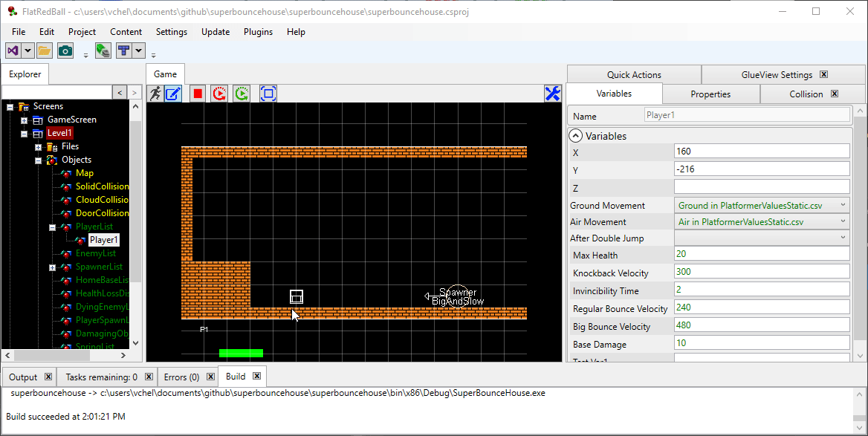Open the Output tab

point(23,377)
